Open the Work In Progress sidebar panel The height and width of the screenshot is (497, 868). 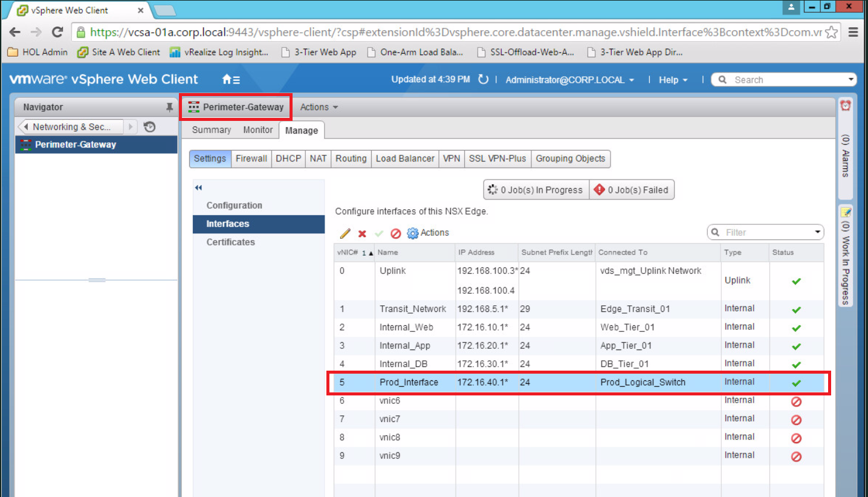coord(845,256)
